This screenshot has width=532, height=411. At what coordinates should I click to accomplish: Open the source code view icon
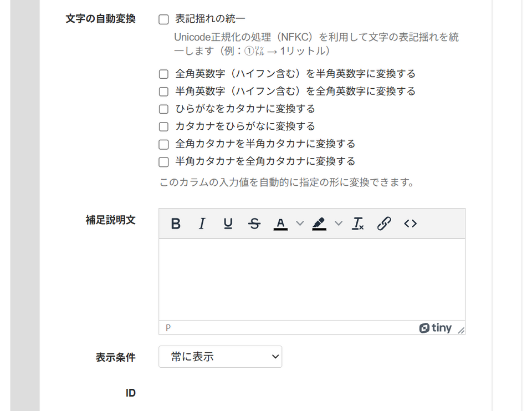[410, 224]
